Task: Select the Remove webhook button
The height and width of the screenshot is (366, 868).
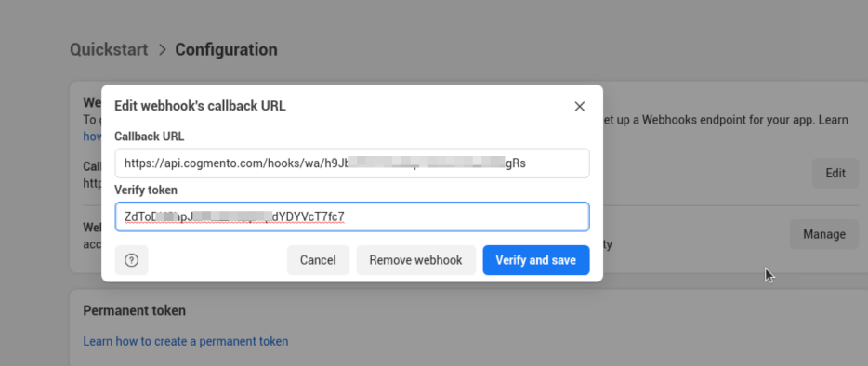Action: [x=415, y=260]
